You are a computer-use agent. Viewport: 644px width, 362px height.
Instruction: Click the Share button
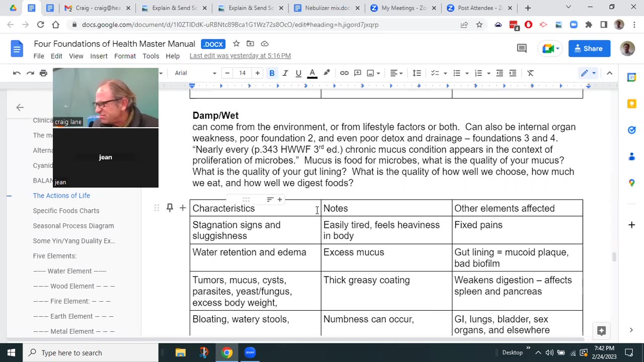[x=589, y=49]
